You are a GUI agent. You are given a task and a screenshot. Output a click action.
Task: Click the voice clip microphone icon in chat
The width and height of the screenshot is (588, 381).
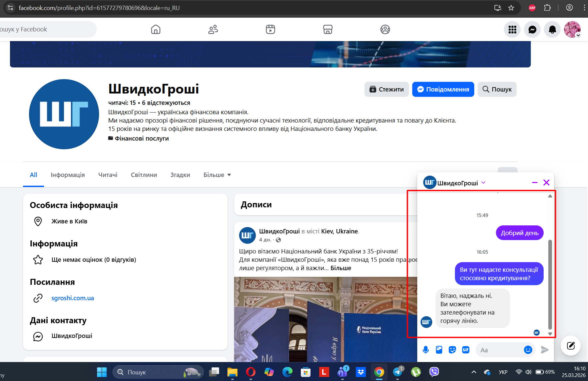point(426,350)
